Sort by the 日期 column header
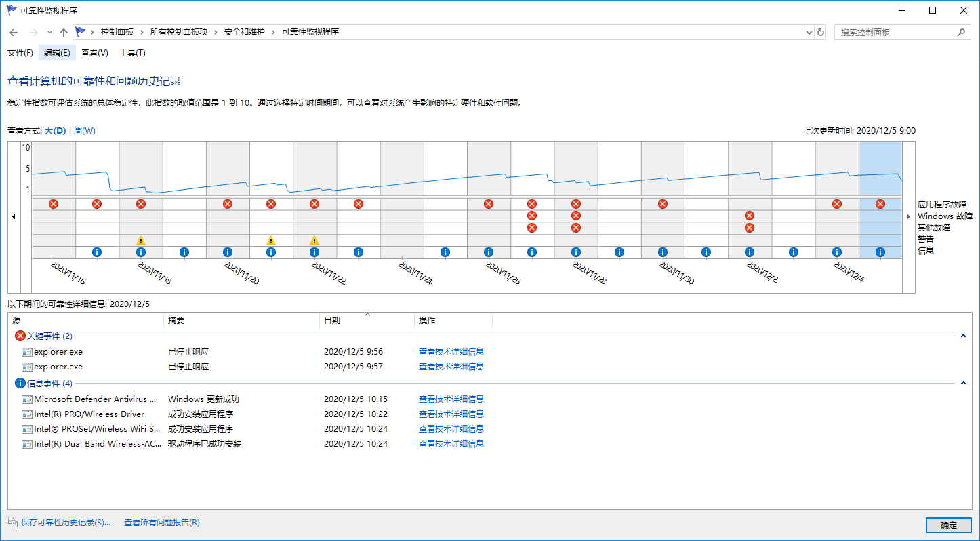The image size is (980, 541). click(x=367, y=321)
